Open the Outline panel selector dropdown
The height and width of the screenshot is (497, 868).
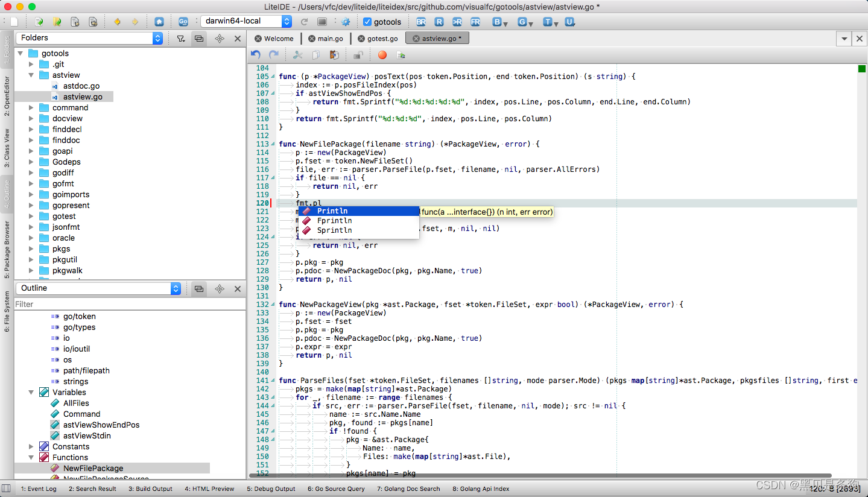[x=98, y=288]
